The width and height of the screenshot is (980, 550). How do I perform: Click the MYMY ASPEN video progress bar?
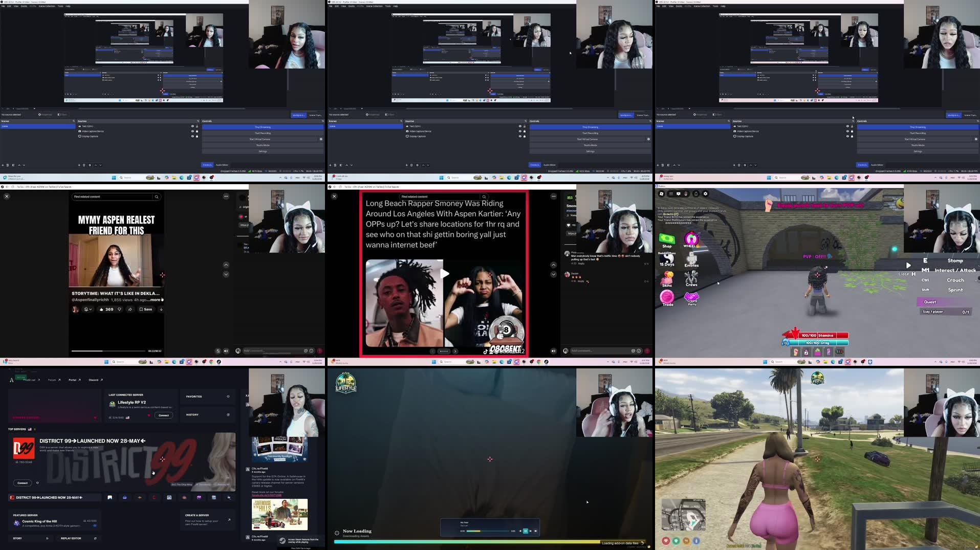108,351
